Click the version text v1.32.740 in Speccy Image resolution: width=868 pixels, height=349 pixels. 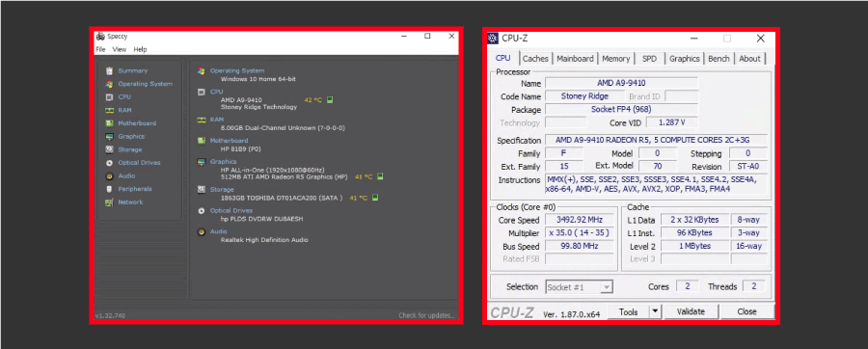110,316
